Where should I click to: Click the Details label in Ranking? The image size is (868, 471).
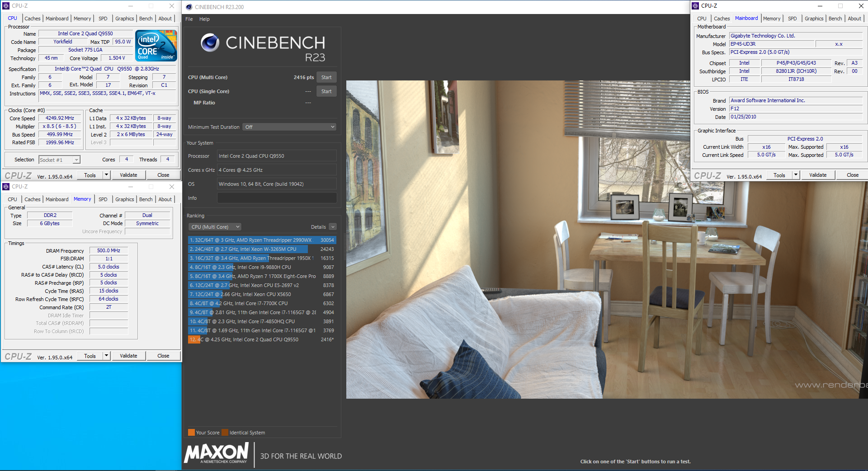[318, 227]
